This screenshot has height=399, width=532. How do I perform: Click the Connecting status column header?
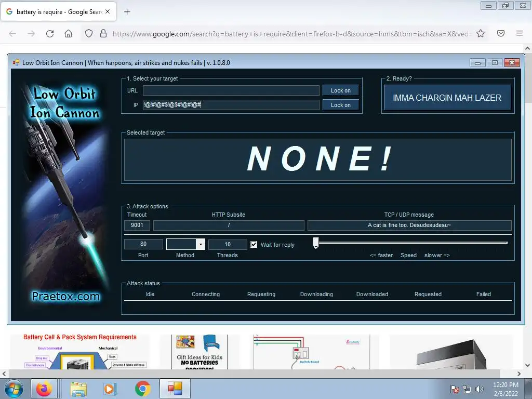click(x=206, y=294)
